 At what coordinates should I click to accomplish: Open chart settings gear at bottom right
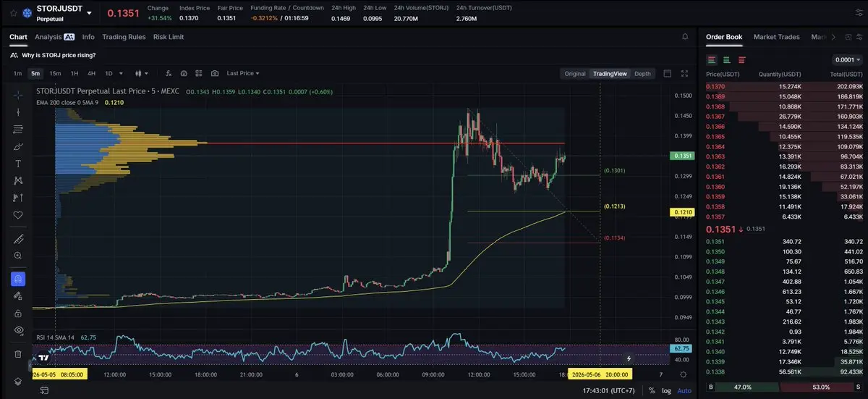tap(684, 374)
